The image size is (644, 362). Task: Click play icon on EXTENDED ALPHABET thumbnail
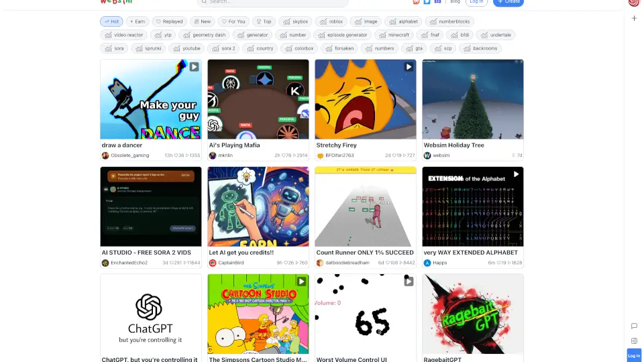pos(516,174)
